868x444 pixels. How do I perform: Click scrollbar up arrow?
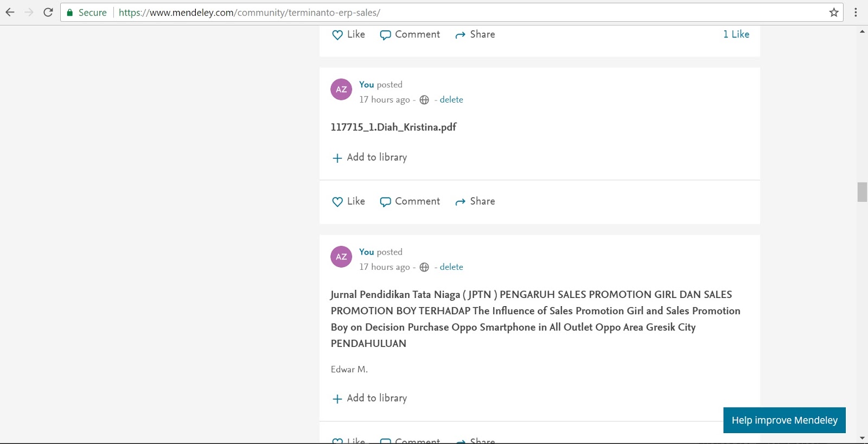click(x=862, y=31)
